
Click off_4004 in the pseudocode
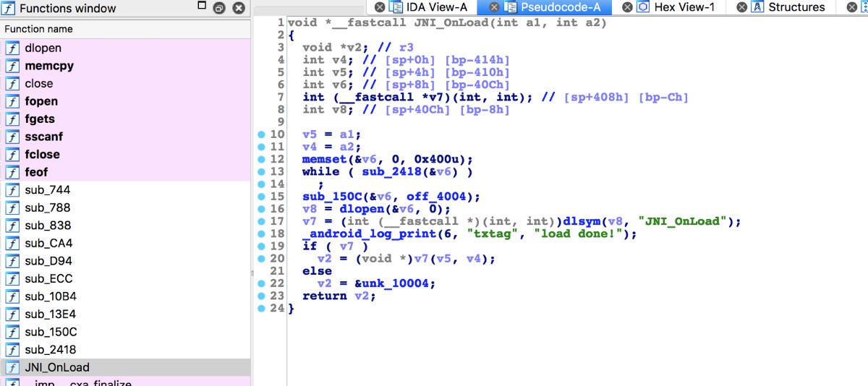tap(435, 197)
